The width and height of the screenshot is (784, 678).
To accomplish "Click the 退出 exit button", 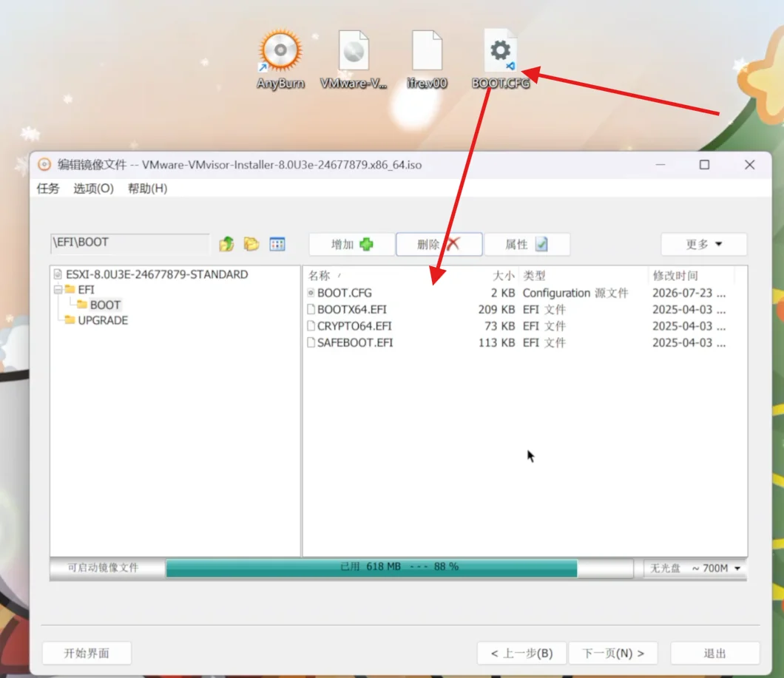I will 714,653.
